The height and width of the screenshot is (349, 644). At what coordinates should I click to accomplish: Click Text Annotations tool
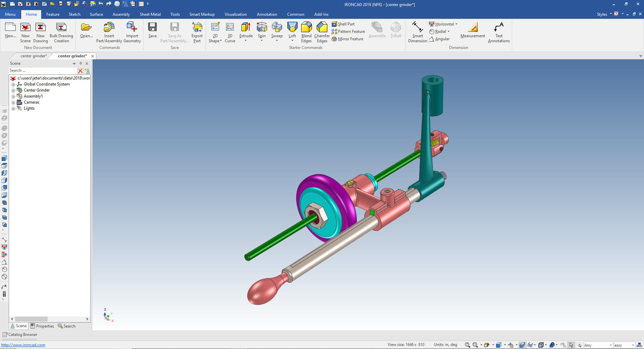498,27
